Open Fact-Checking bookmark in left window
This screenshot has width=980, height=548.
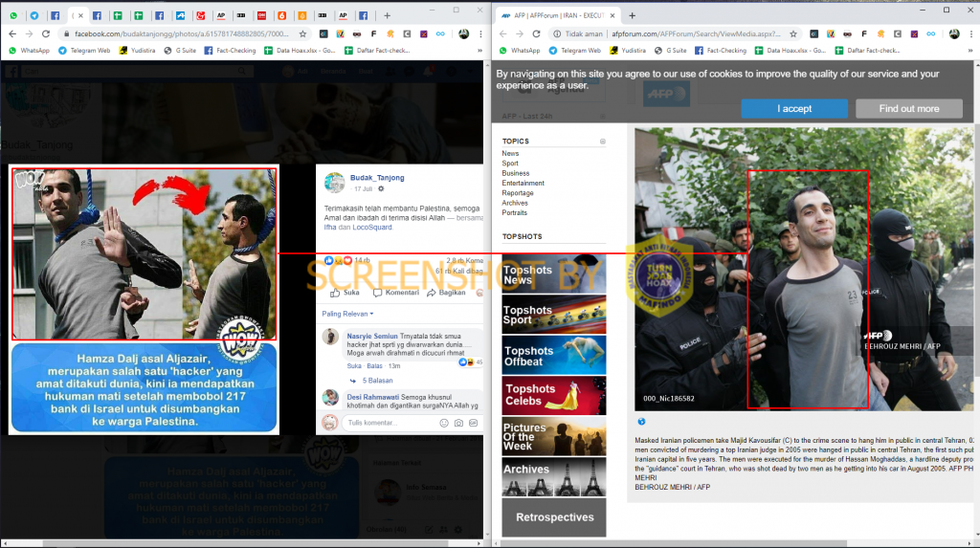click(230, 51)
